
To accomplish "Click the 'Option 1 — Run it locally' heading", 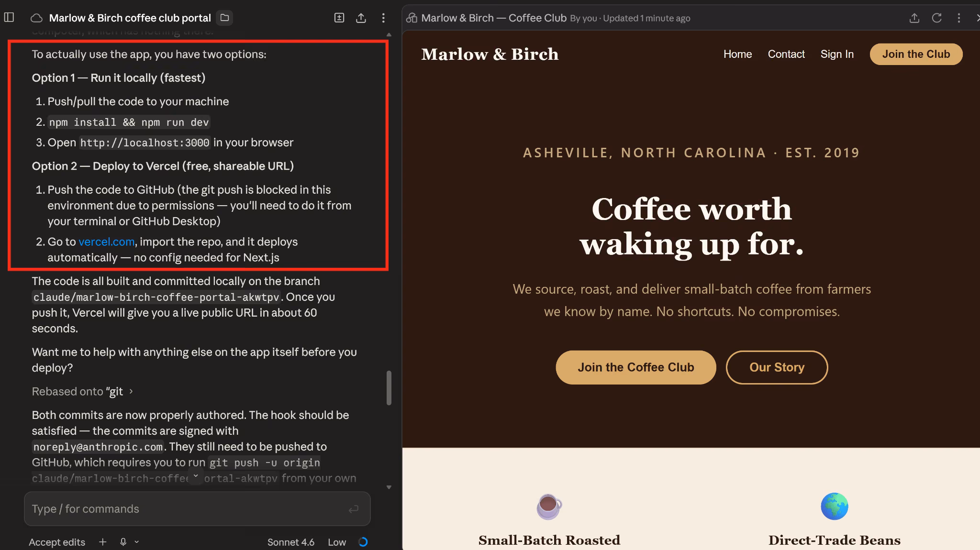I will tap(118, 77).
